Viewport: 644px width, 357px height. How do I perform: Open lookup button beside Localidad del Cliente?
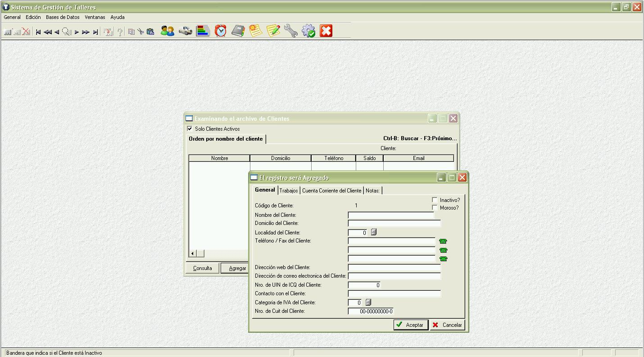(373, 232)
